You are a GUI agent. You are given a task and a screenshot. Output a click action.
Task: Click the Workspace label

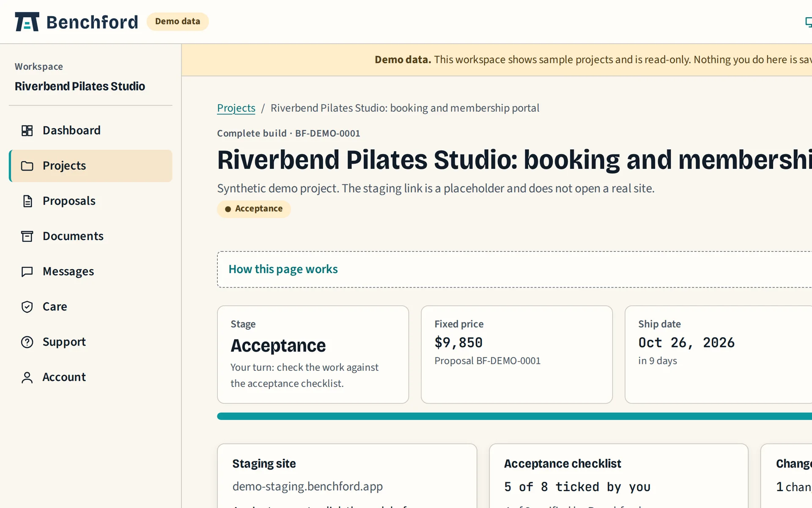[39, 66]
